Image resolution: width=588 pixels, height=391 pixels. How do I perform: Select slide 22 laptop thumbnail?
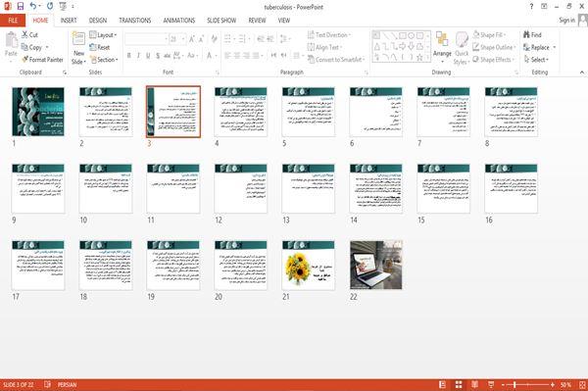click(x=375, y=265)
